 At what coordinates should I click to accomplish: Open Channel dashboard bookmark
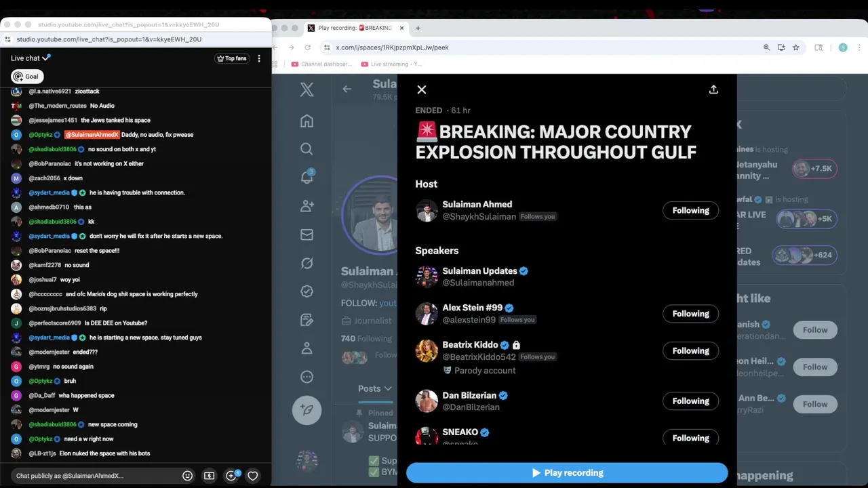[x=321, y=64]
